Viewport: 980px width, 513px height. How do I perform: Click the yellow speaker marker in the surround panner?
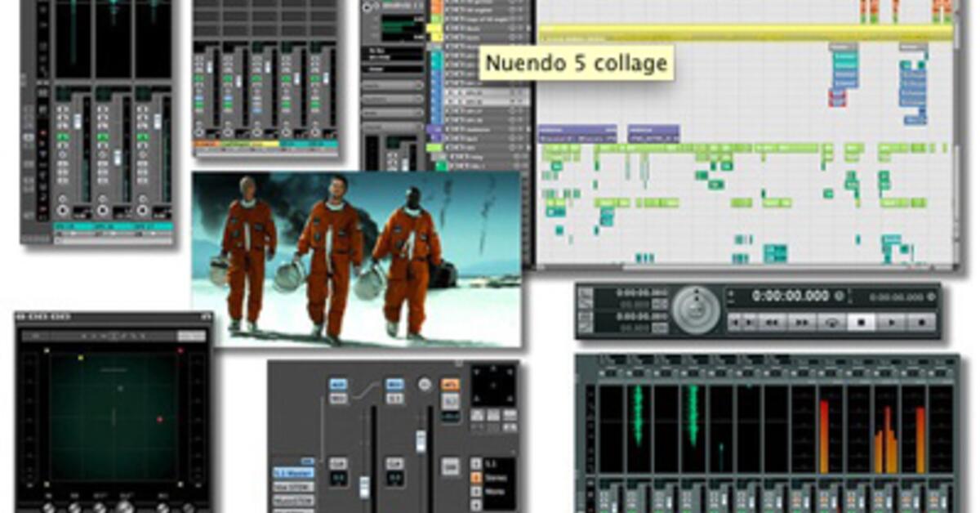(80, 358)
